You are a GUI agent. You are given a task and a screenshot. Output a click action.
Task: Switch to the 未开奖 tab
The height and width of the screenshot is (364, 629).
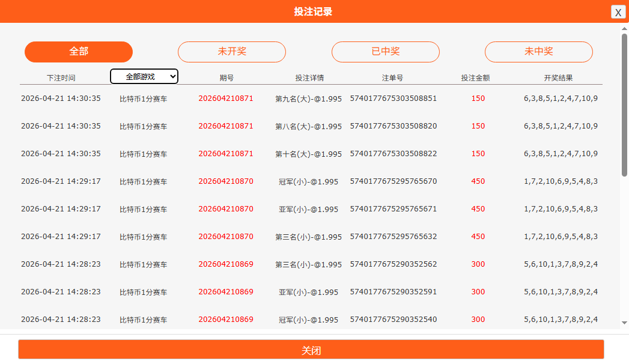[232, 52]
